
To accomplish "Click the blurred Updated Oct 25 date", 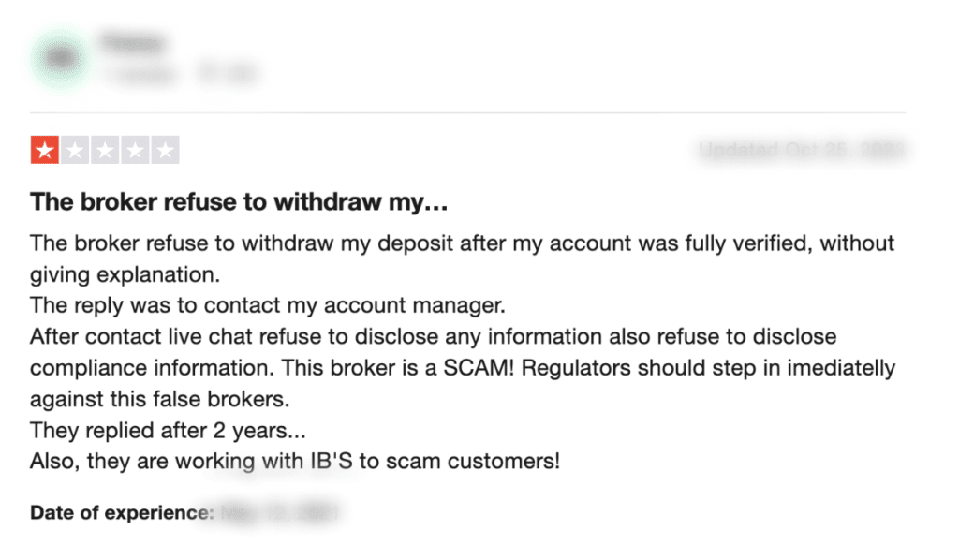I will click(804, 150).
